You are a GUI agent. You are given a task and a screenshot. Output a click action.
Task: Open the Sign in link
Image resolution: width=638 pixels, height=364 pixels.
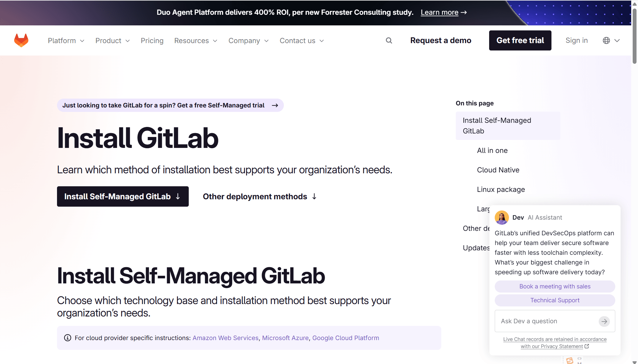(x=577, y=40)
